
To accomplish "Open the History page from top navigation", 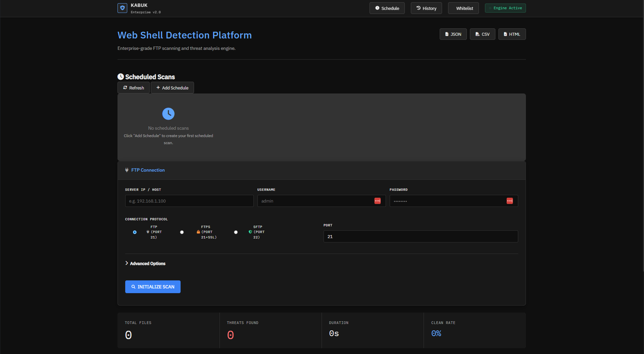I will tap(426, 8).
